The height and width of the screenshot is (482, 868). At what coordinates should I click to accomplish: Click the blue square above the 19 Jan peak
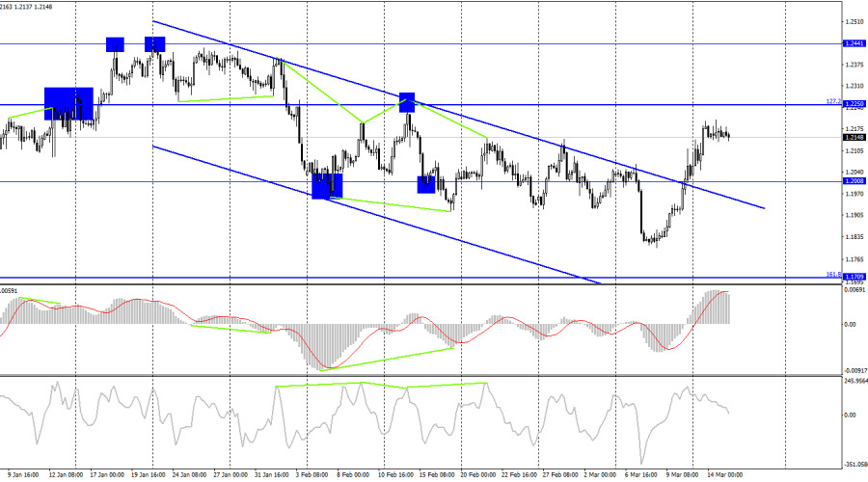tap(155, 44)
